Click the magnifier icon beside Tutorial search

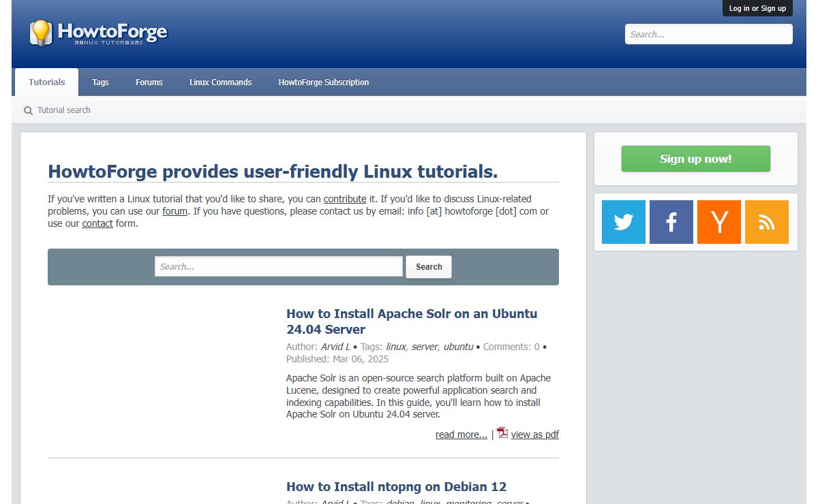[x=28, y=110]
